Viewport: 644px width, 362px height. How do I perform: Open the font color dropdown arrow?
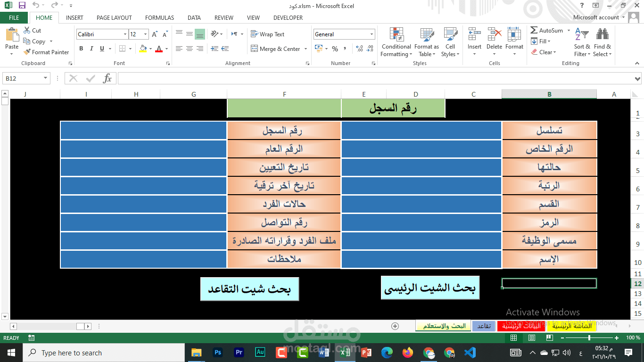(x=166, y=49)
